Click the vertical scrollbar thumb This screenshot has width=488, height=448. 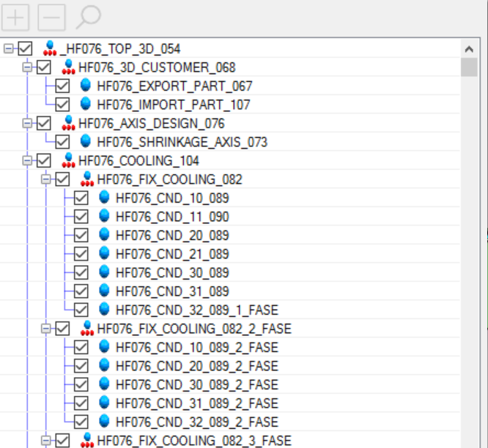469,67
